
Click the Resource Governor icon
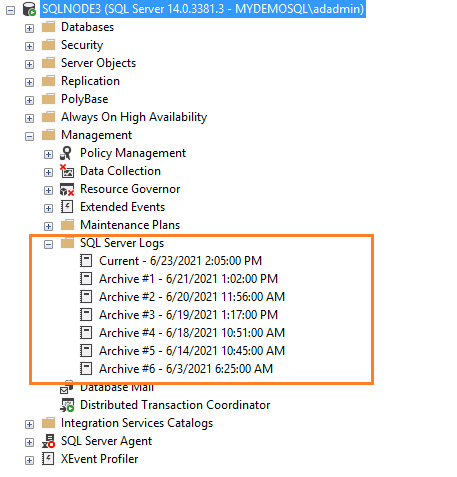click(x=67, y=189)
